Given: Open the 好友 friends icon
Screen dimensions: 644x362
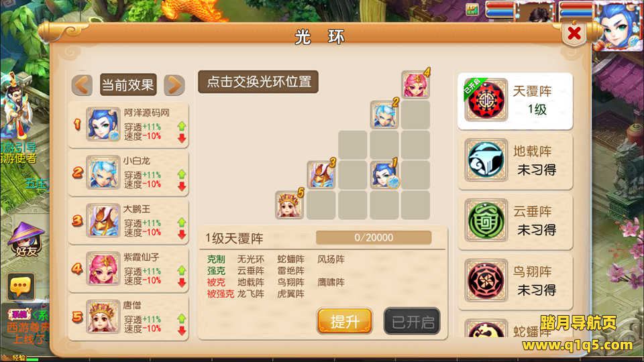Looking at the screenshot, I should pos(26,239).
